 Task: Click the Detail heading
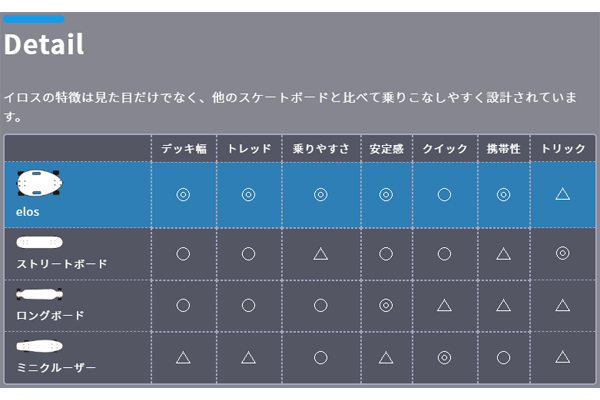(44, 45)
